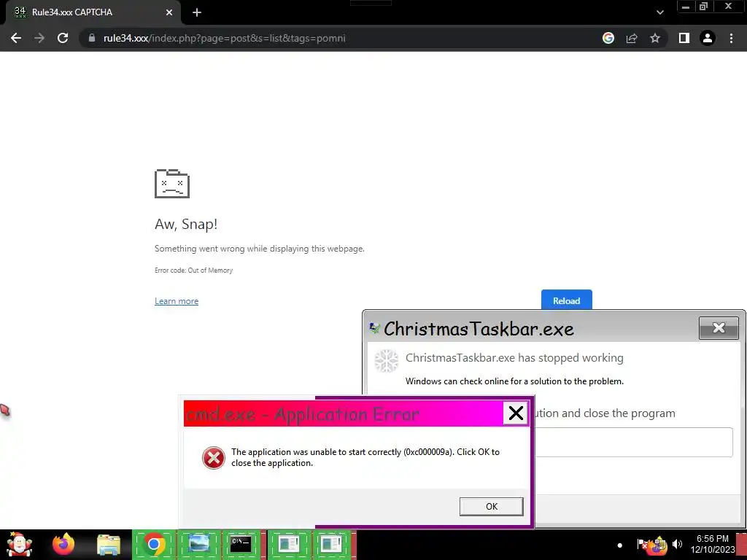Launch Firefox from the taskbar

click(64, 545)
